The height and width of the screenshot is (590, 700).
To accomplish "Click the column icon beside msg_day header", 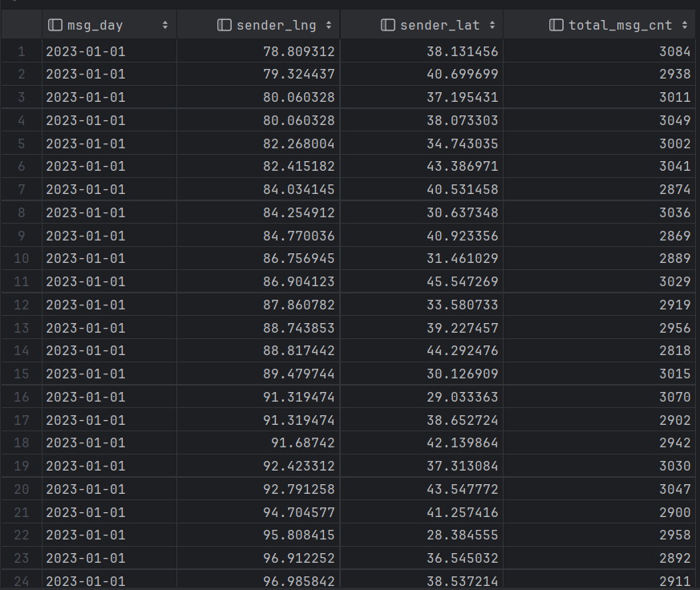I will tap(55, 26).
